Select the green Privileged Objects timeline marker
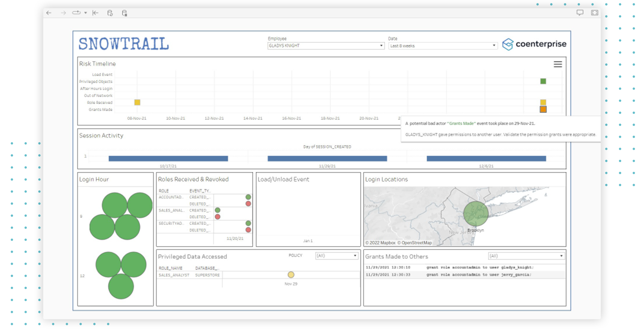Screen dimensions: 644x329 click(x=543, y=81)
